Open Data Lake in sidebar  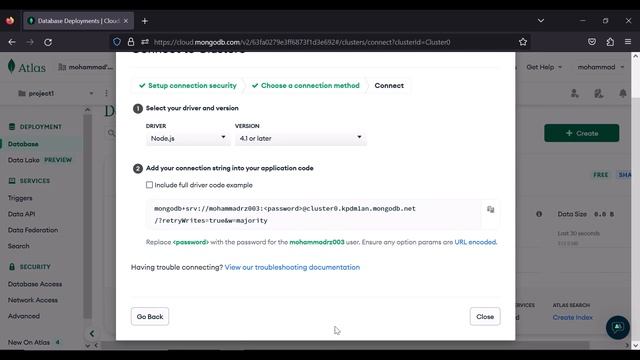pyautogui.click(x=24, y=160)
